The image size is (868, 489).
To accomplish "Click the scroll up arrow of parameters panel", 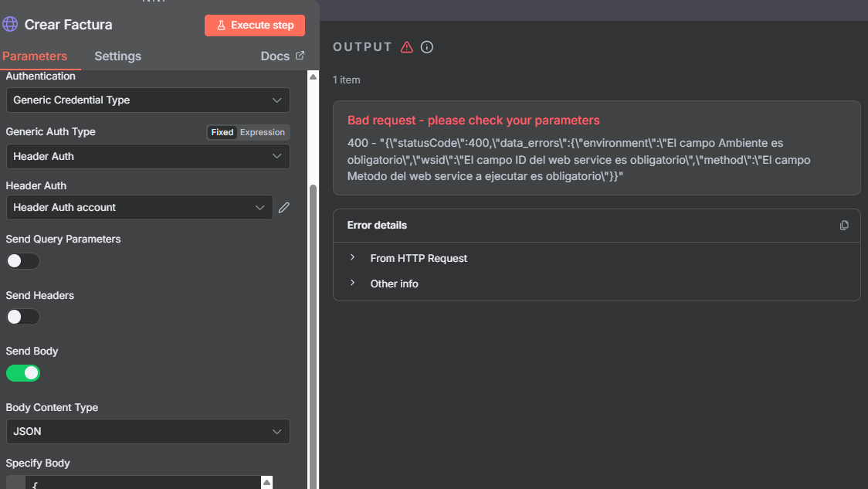I will pos(313,77).
